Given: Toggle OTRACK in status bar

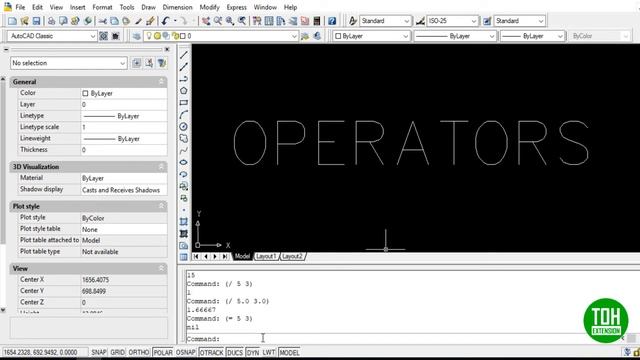Looking at the screenshot, I should [211, 352].
